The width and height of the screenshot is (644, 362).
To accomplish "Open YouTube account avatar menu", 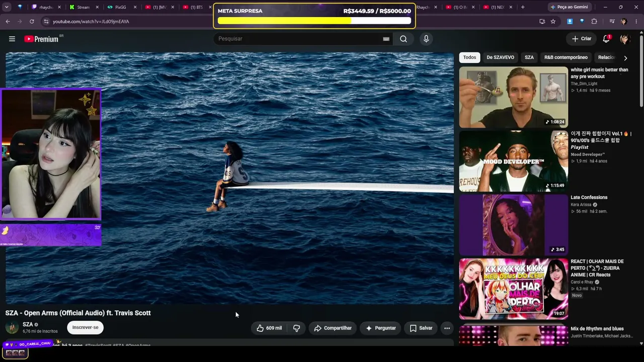I will tap(624, 39).
